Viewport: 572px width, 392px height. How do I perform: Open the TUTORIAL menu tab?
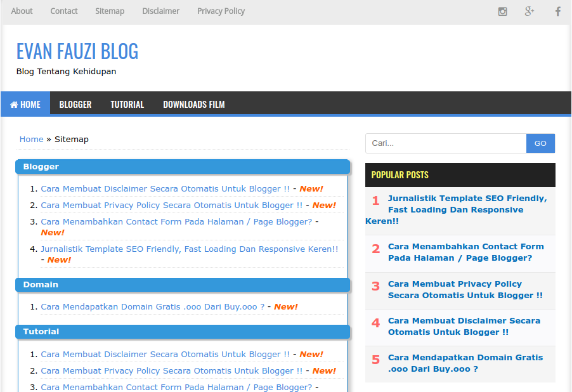click(127, 104)
